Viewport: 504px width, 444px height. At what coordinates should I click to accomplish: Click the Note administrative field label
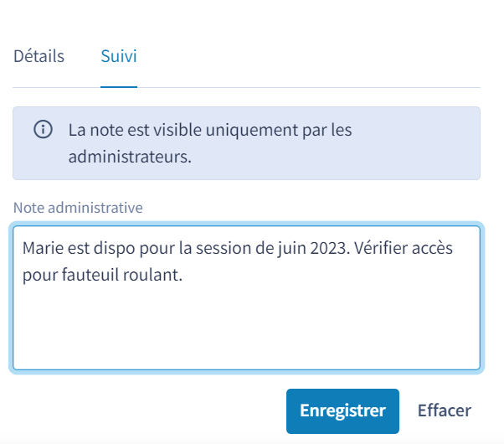tap(78, 208)
